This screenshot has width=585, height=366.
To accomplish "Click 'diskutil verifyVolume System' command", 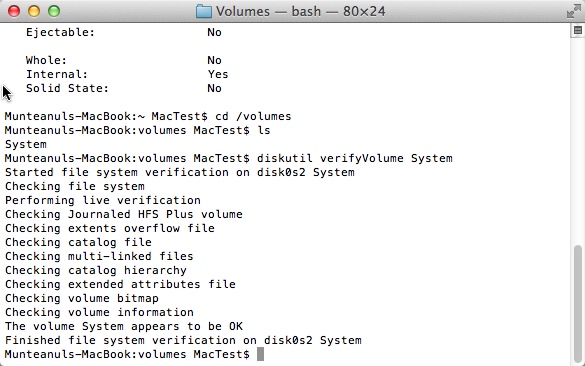I will click(x=355, y=158).
